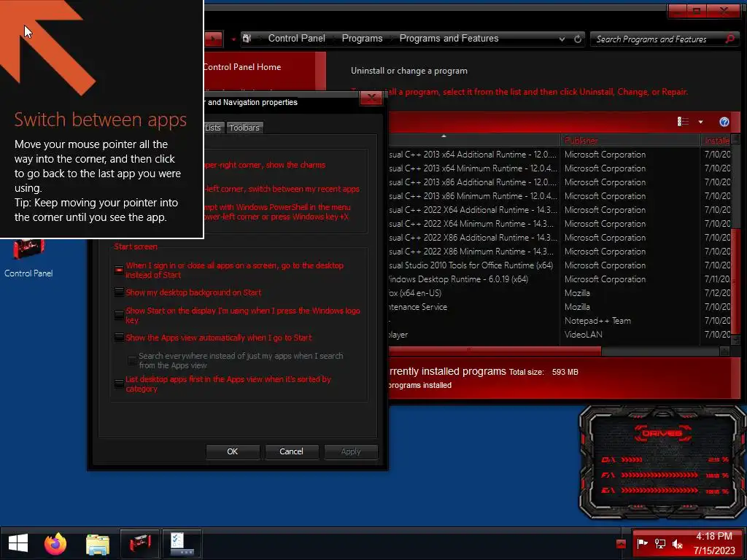Click the Firefox (x64 en-US) program row
Viewport: 747px width, 560px height.
click(559, 293)
